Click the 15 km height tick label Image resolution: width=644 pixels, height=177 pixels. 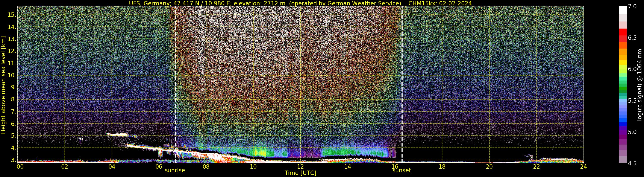tap(12, 15)
